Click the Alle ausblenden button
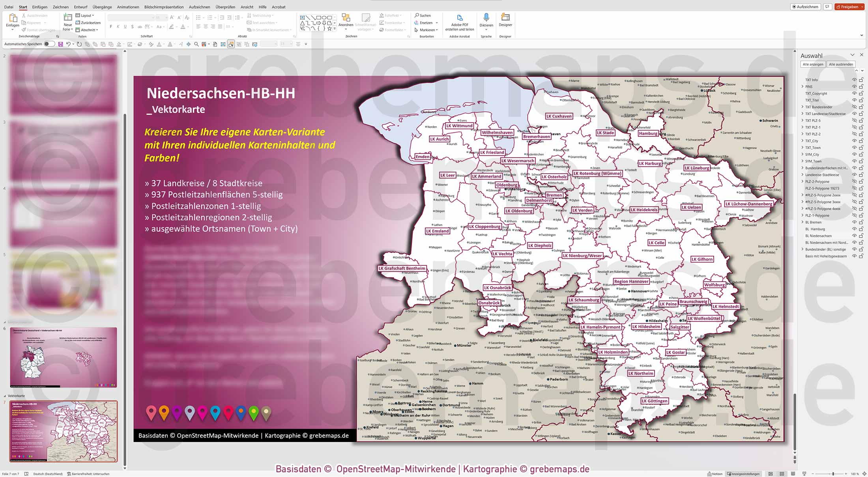 click(x=841, y=64)
